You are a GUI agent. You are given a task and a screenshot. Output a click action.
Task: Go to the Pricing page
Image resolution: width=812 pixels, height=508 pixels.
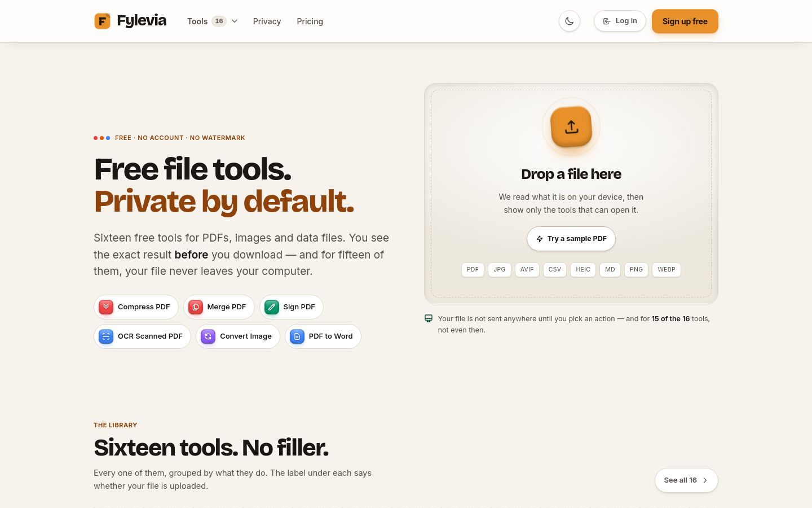[310, 21]
